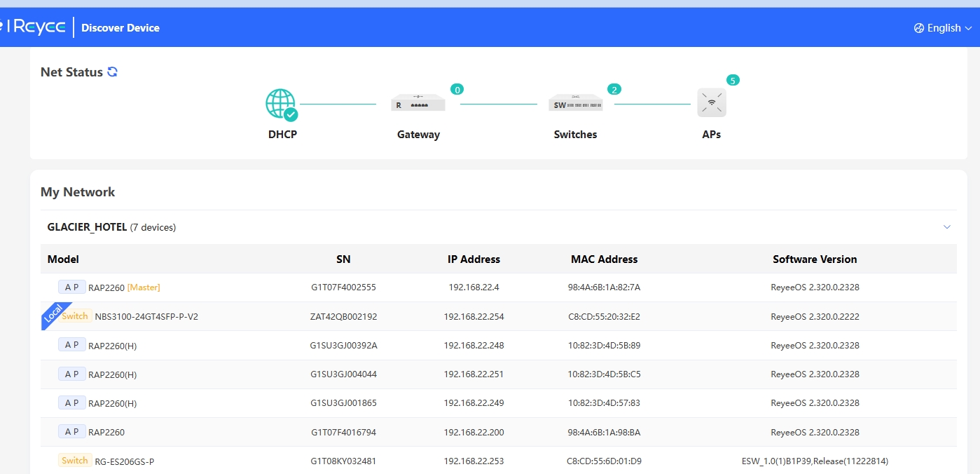Click the Gateway count badge 0

click(x=457, y=89)
